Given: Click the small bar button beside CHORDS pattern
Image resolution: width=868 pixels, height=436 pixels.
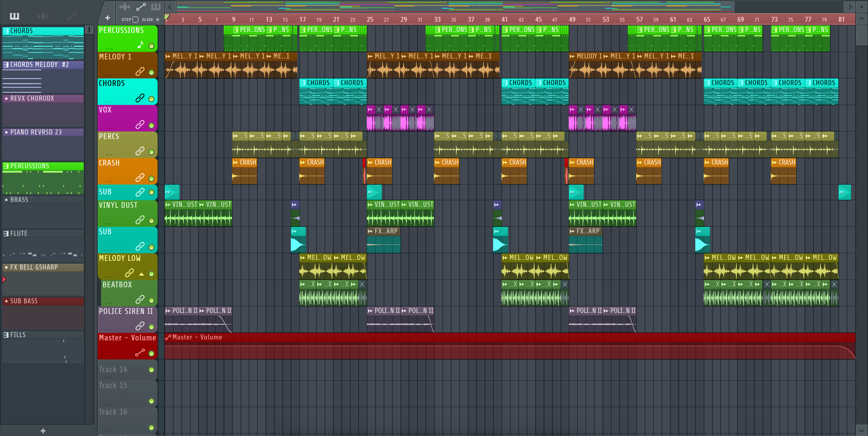Looking at the screenshot, I should click(x=89, y=30).
